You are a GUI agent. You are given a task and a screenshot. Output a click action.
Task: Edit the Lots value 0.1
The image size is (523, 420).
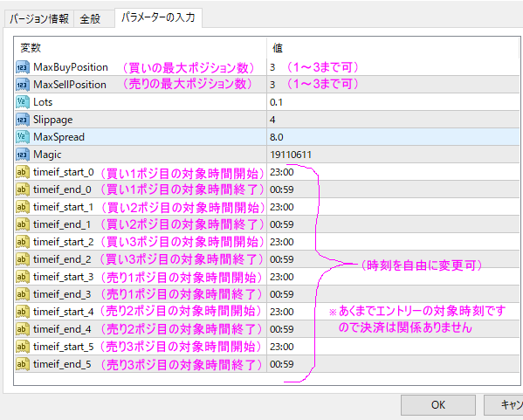point(393,102)
